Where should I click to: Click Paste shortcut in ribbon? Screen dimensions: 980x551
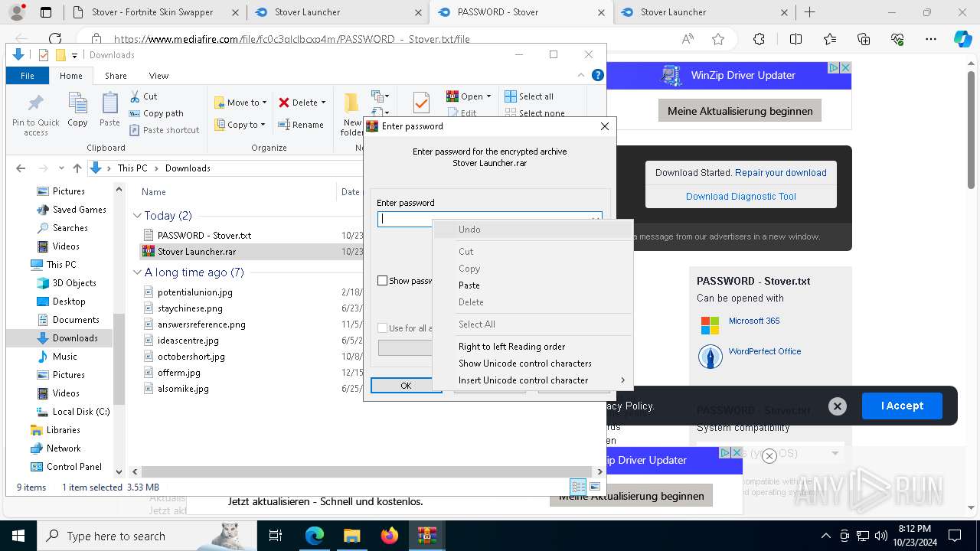coord(164,130)
